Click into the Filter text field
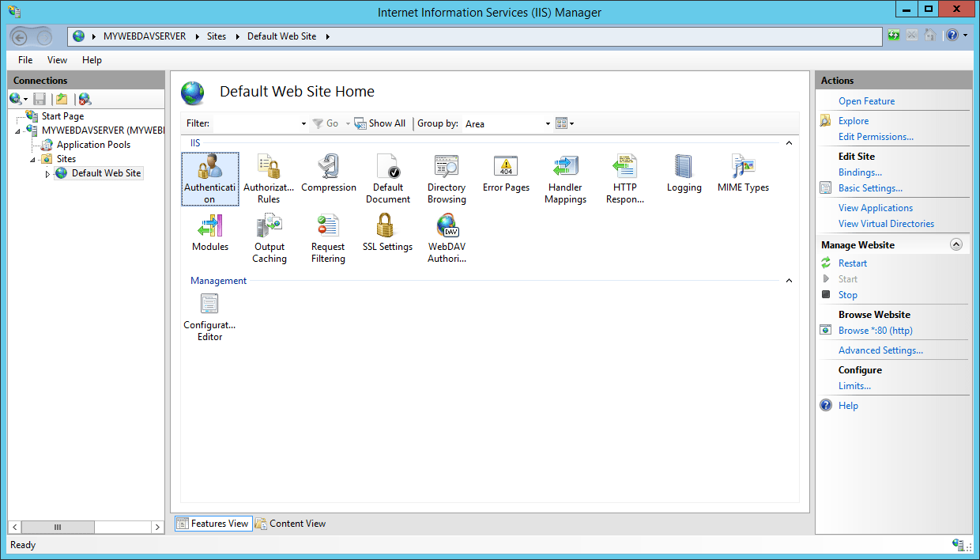 click(x=255, y=124)
